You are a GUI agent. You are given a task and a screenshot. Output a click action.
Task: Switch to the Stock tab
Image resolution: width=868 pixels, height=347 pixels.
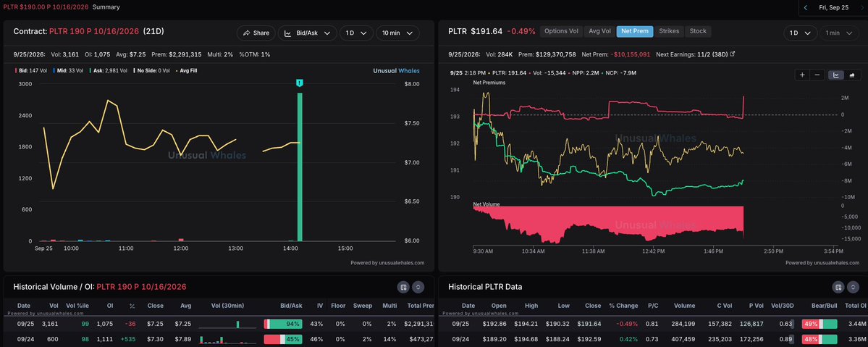698,31
